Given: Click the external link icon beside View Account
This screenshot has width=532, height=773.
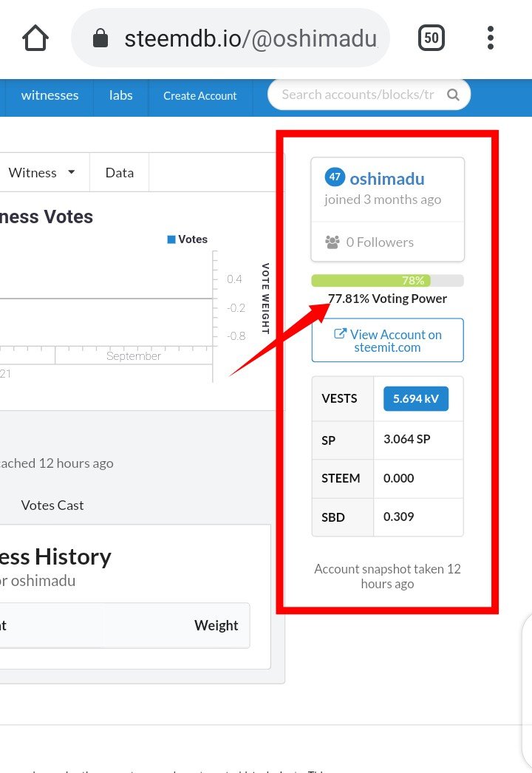Looking at the screenshot, I should [x=340, y=334].
